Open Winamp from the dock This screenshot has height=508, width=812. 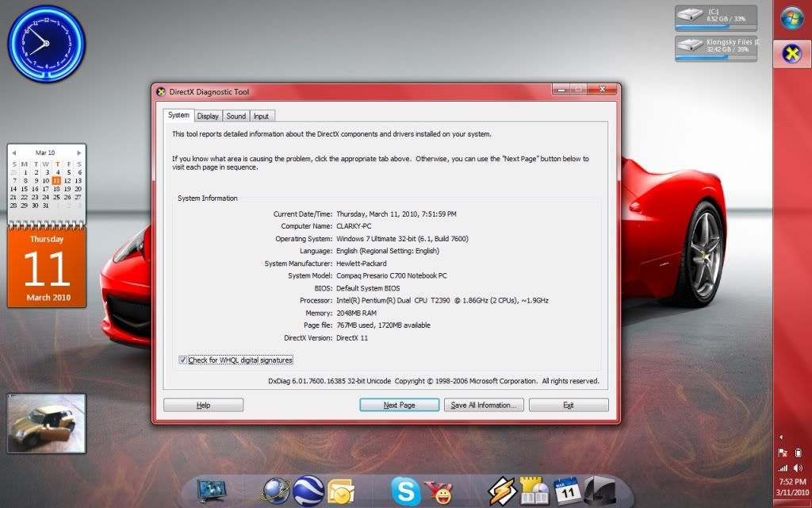[502, 491]
